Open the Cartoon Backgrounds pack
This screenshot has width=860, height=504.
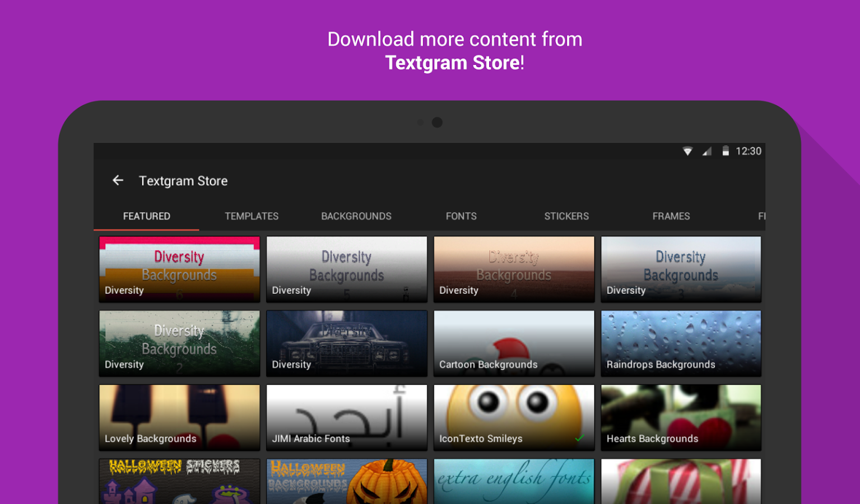514,343
